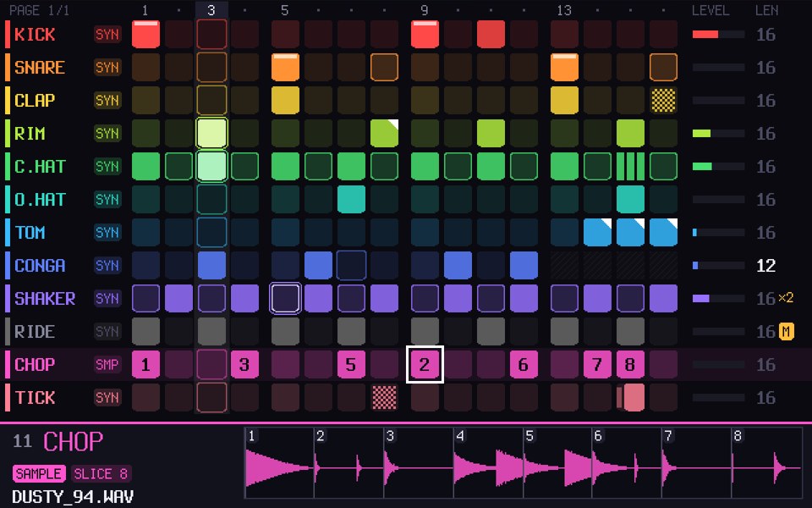Select SYN type badge on CLAP track

coord(107,101)
